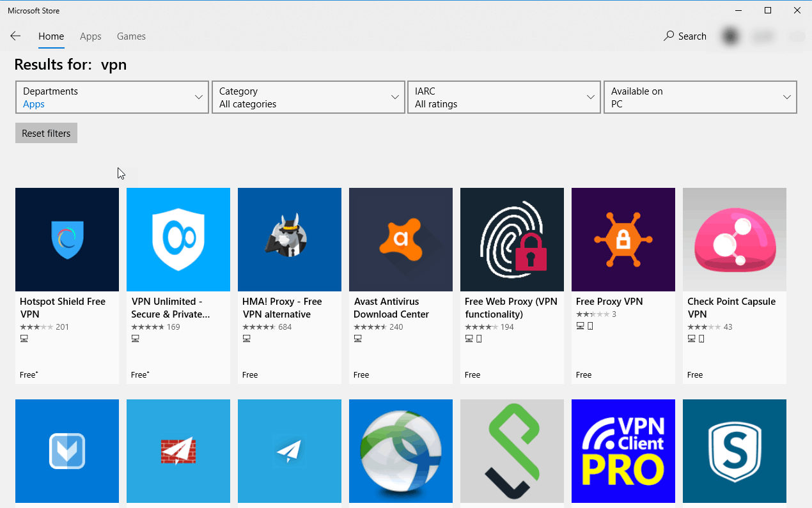Screen dimensions: 812x508
Task: Click the 684 rating on HMA! Proxy
Action: 285,327
